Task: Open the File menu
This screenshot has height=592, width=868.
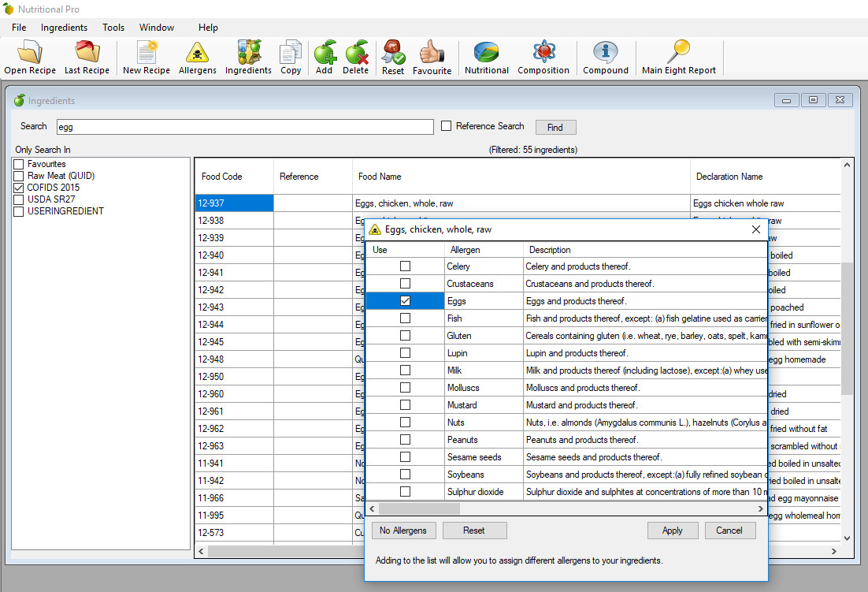Action: pos(19,27)
